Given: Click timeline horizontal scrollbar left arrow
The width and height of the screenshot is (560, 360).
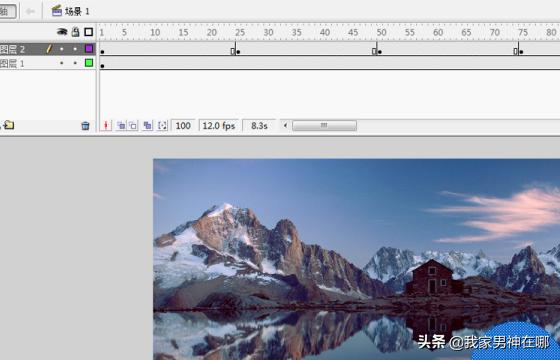Looking at the screenshot, I should coord(285,125).
